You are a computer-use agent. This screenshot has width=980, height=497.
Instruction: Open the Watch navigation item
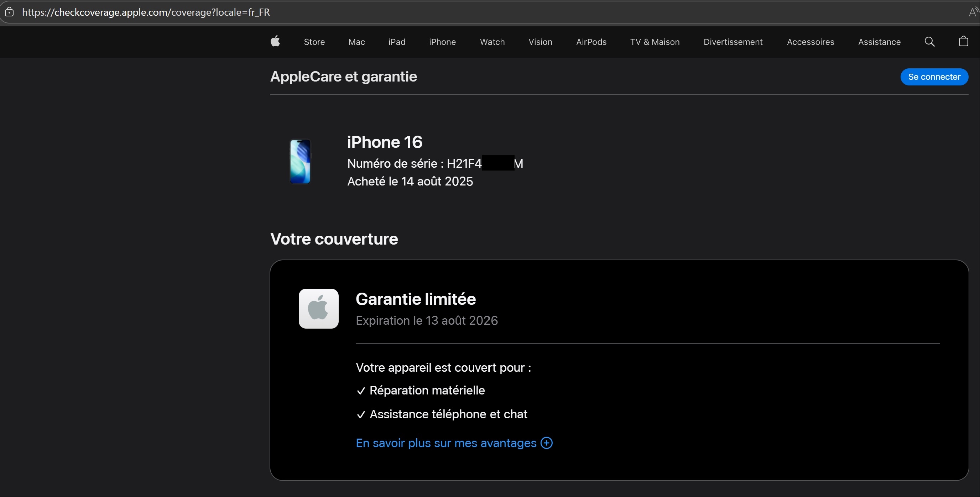click(x=492, y=42)
